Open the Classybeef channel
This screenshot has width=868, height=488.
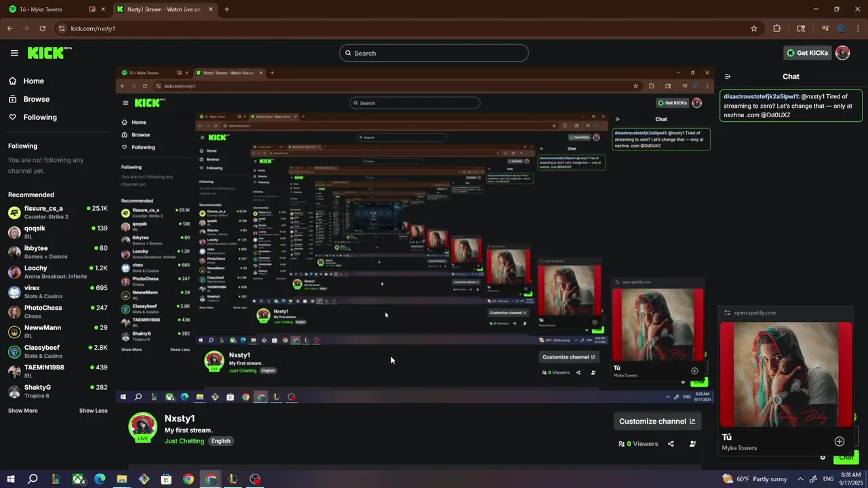coord(58,351)
